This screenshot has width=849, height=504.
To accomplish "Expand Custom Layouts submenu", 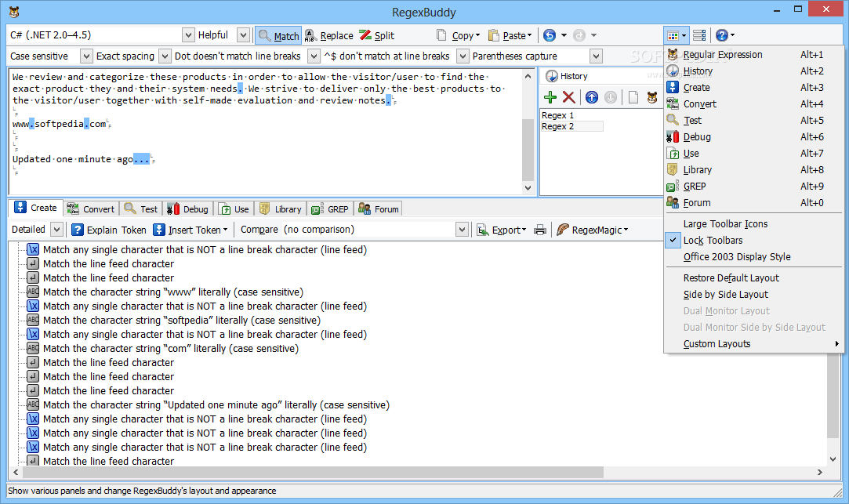I will pos(753,344).
